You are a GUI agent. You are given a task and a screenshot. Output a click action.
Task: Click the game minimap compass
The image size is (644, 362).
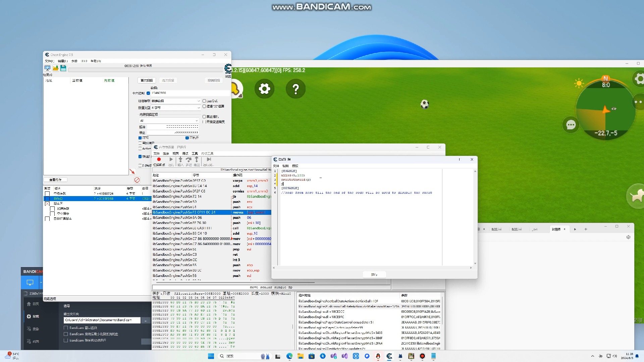(605, 109)
